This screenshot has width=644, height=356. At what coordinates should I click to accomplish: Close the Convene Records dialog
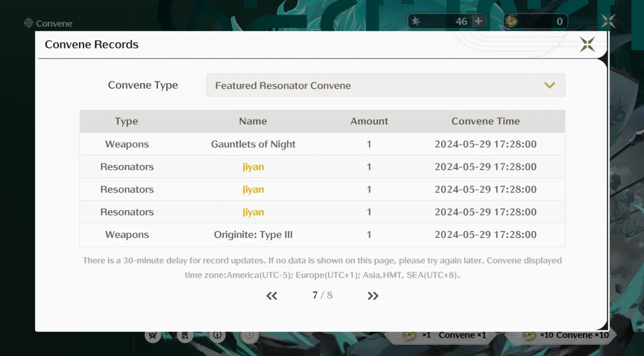click(587, 45)
